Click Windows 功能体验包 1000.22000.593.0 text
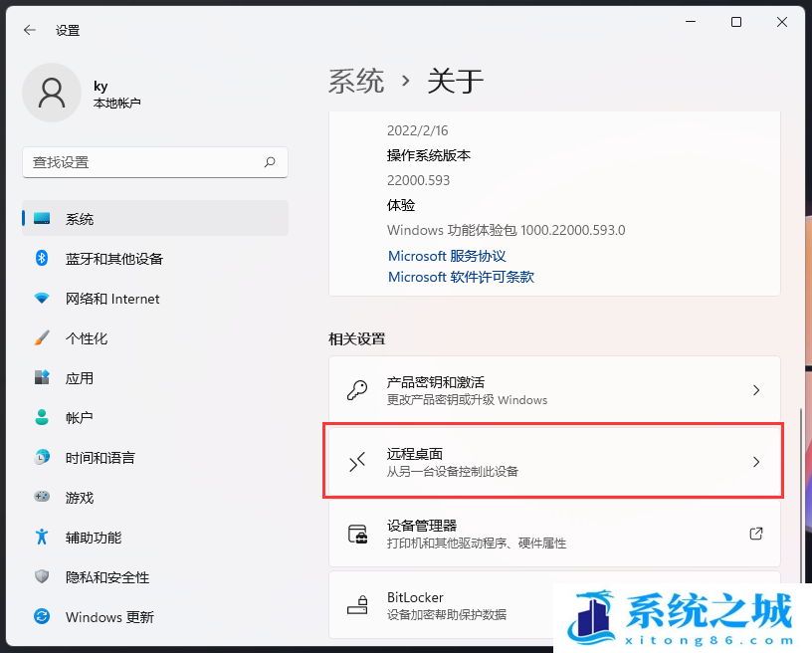This screenshot has height=653, width=812. (506, 230)
